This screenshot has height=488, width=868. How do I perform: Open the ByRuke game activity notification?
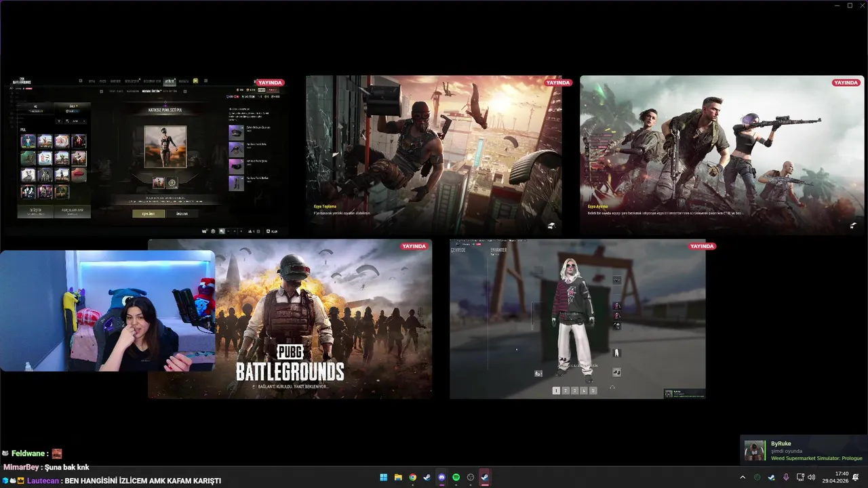click(804, 451)
